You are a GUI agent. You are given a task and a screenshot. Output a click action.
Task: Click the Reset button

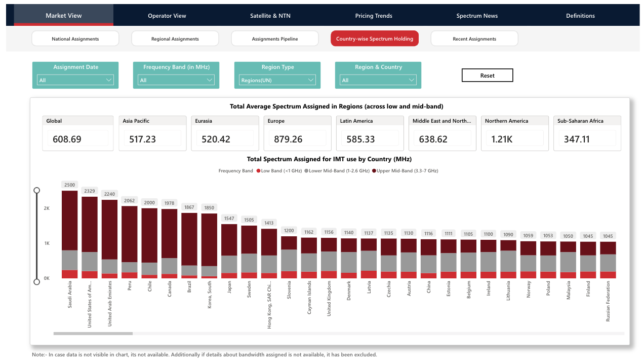click(488, 76)
